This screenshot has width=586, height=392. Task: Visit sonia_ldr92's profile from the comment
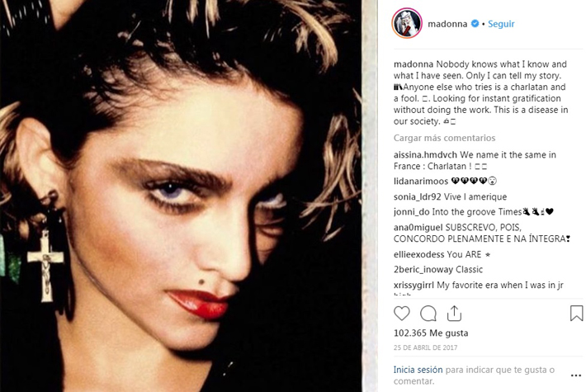tap(418, 197)
